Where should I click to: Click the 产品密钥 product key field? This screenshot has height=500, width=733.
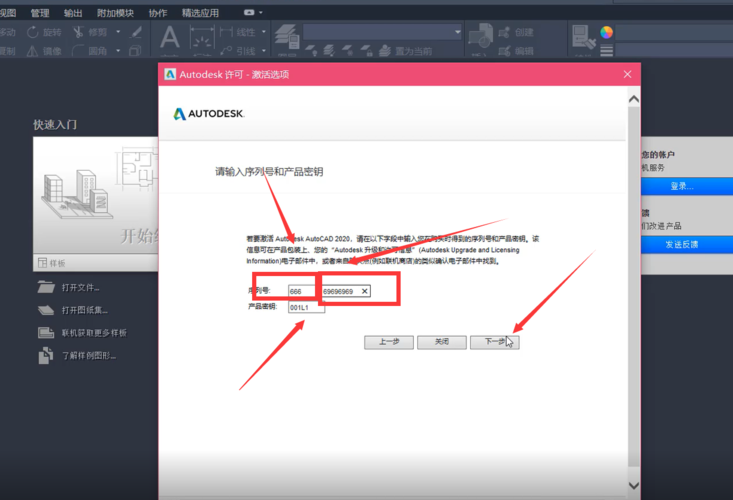pos(306,307)
